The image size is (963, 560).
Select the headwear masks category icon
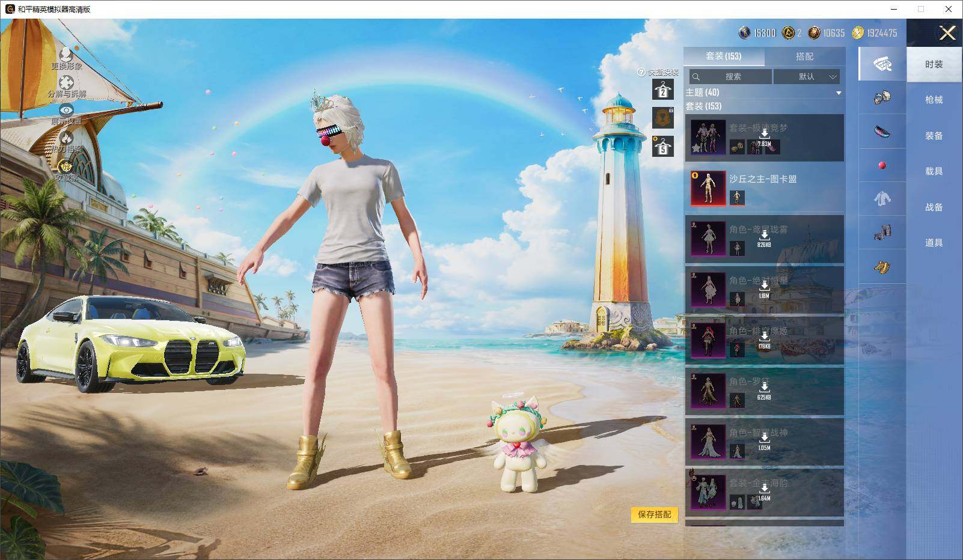pyautogui.click(x=882, y=97)
